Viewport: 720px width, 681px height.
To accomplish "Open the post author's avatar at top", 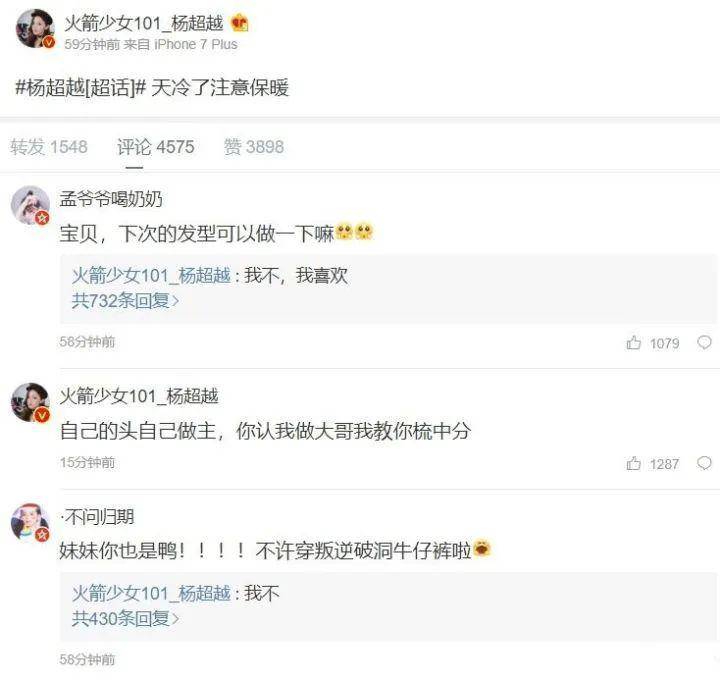I will coord(33,28).
